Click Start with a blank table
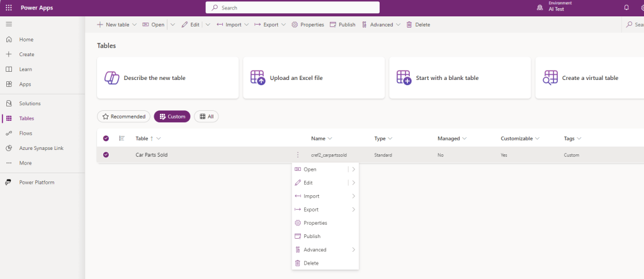 [460, 78]
